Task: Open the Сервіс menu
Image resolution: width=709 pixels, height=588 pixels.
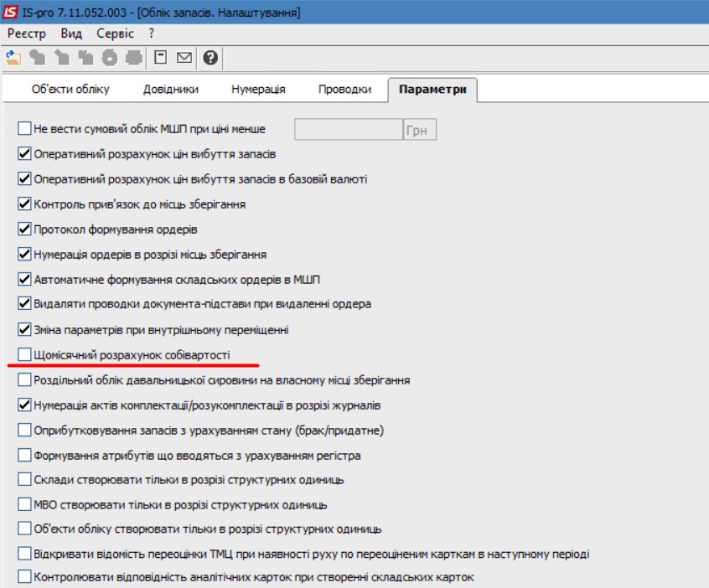Action: 115,34
